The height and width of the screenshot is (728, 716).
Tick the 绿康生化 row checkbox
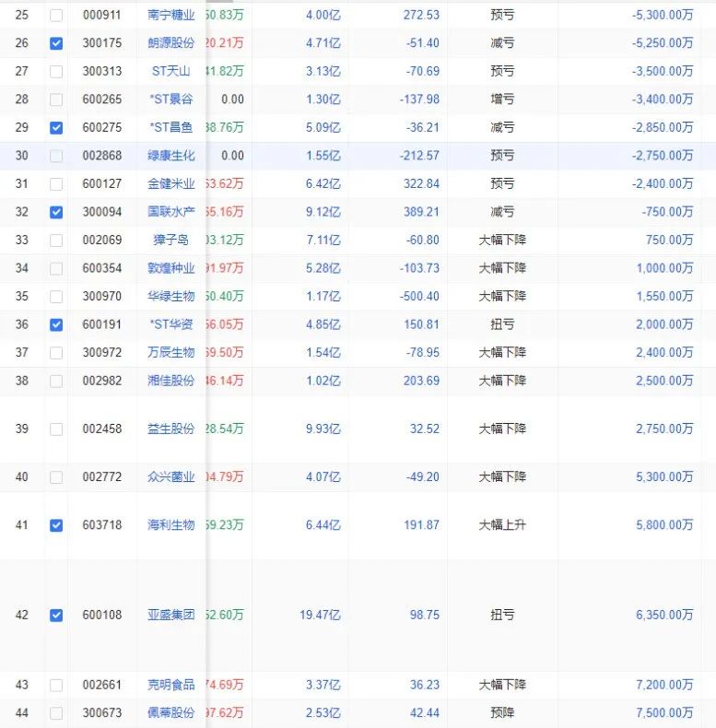[56, 156]
